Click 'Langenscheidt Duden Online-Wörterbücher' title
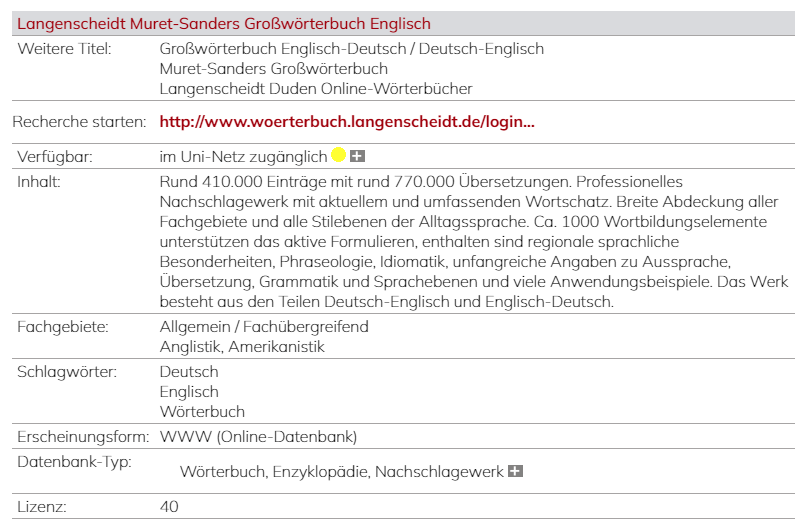 pos(315,89)
